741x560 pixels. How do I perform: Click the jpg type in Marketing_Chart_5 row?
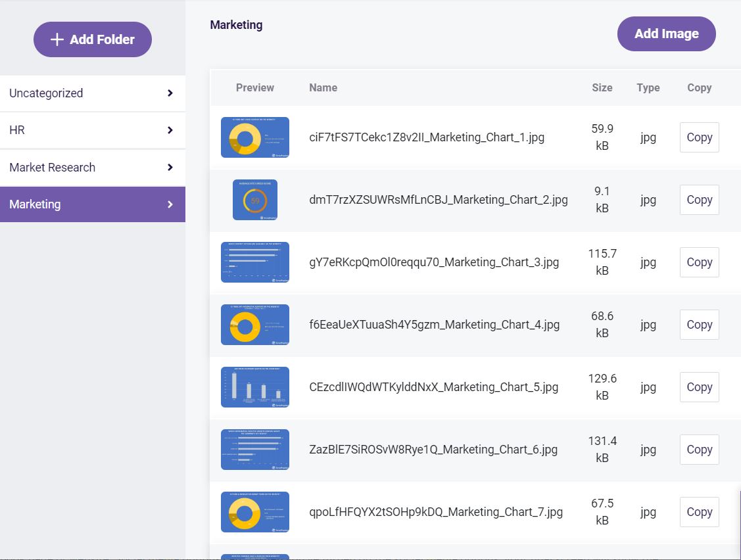(x=648, y=388)
